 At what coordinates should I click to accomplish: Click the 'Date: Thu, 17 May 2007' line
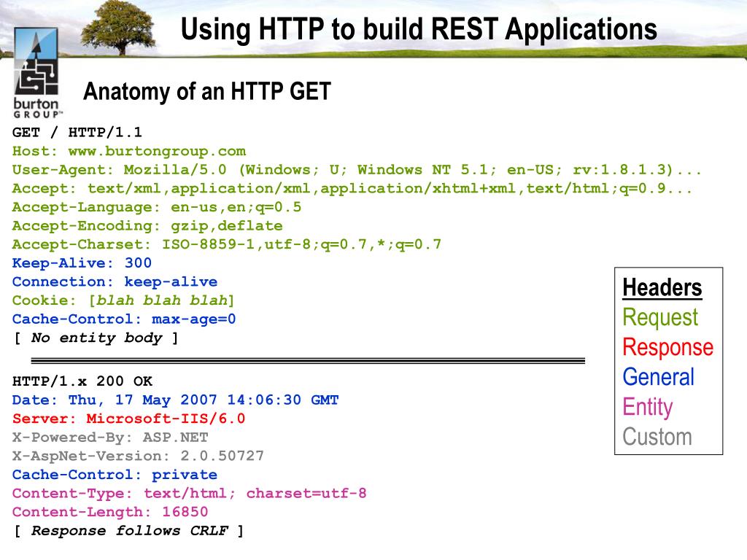(x=175, y=400)
